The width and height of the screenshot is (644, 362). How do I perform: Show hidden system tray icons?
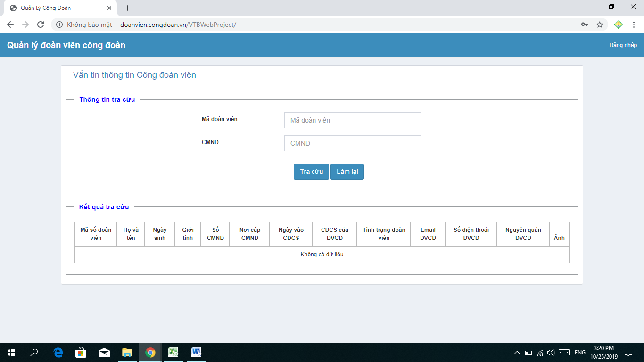(517, 353)
